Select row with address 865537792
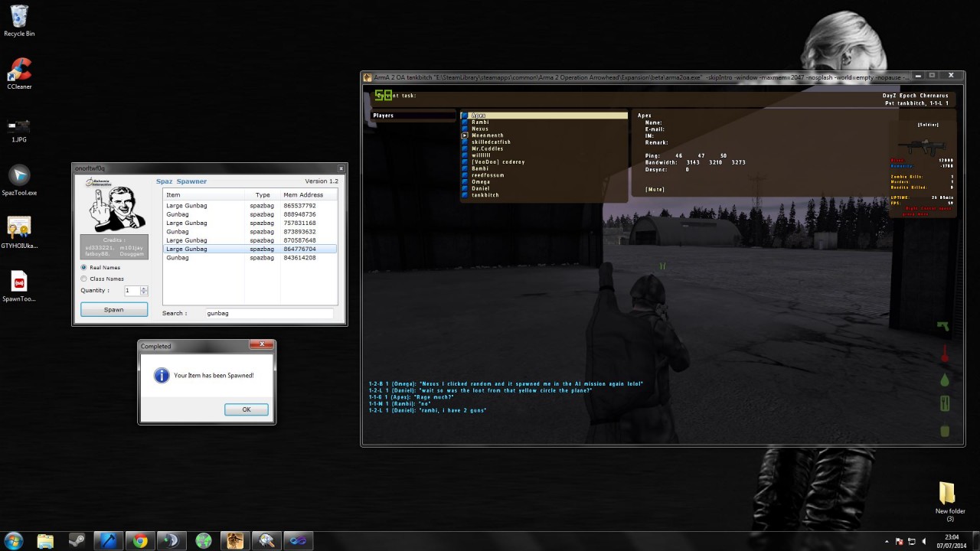This screenshot has width=980, height=551. (x=250, y=206)
